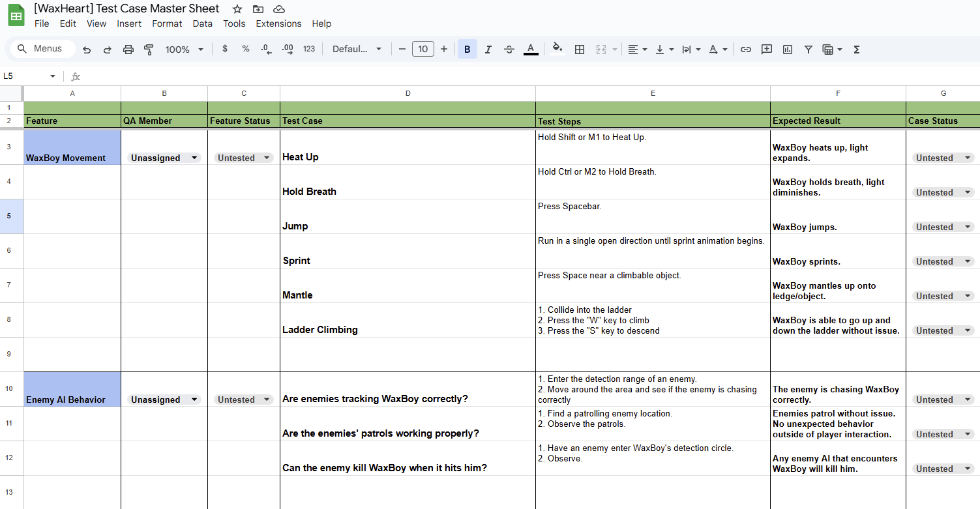Toggle bold formatting off
The width and height of the screenshot is (980, 509).
[x=468, y=49]
